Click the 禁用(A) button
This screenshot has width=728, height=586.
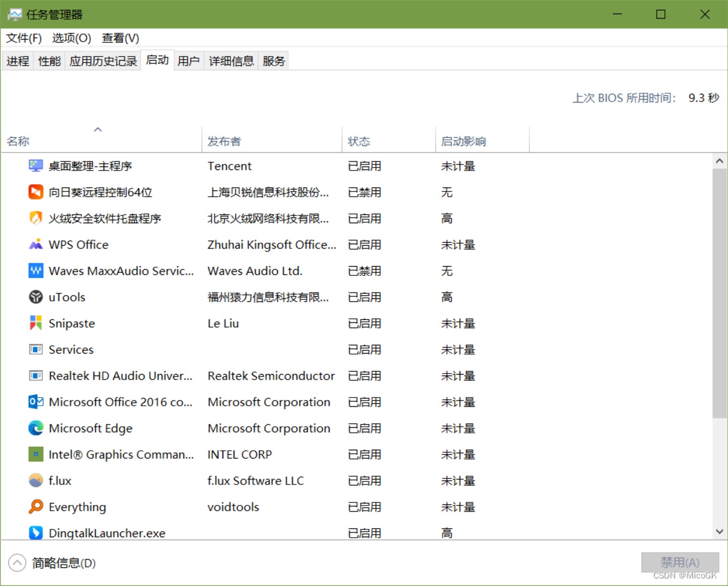pyautogui.click(x=680, y=563)
